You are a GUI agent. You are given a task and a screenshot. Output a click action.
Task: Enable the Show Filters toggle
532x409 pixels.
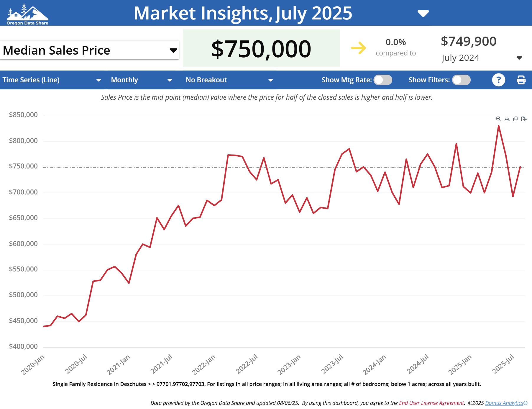(461, 80)
